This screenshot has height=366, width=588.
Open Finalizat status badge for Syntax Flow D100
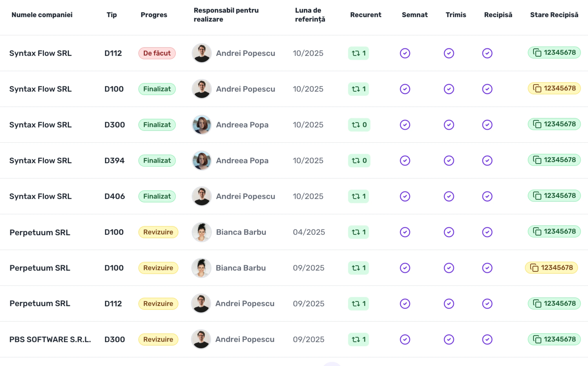pyautogui.click(x=157, y=89)
